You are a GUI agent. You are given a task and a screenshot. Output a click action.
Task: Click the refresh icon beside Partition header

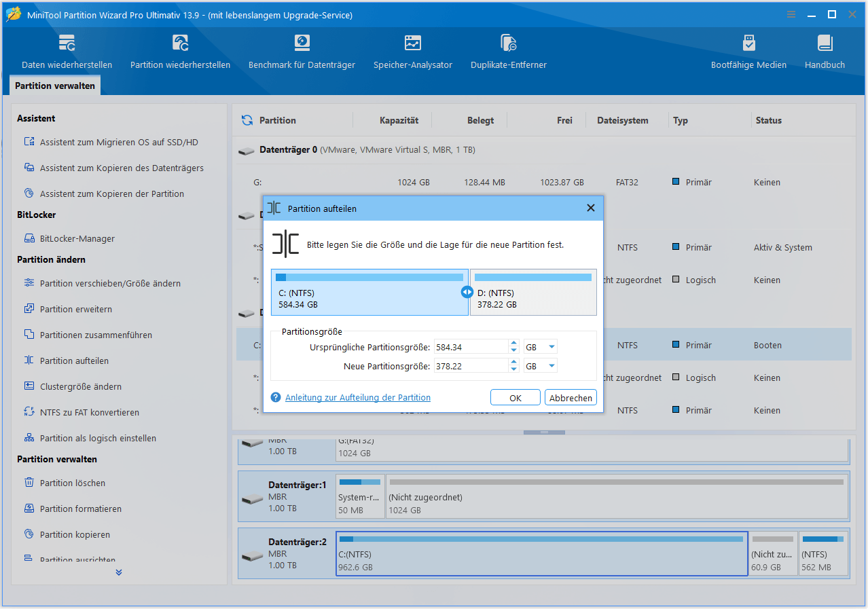coord(247,120)
